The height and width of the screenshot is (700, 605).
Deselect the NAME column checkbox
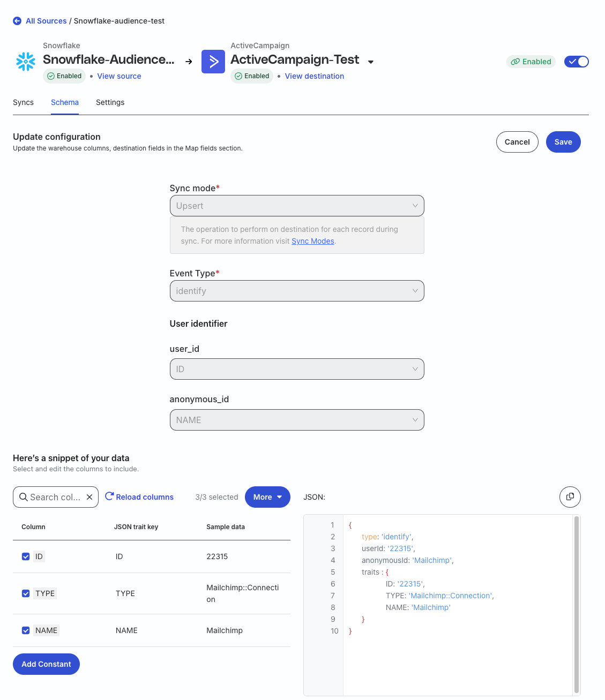tap(26, 630)
